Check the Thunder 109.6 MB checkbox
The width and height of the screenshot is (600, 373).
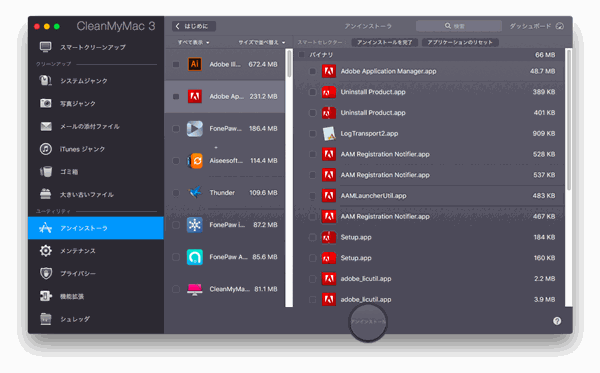click(x=176, y=193)
